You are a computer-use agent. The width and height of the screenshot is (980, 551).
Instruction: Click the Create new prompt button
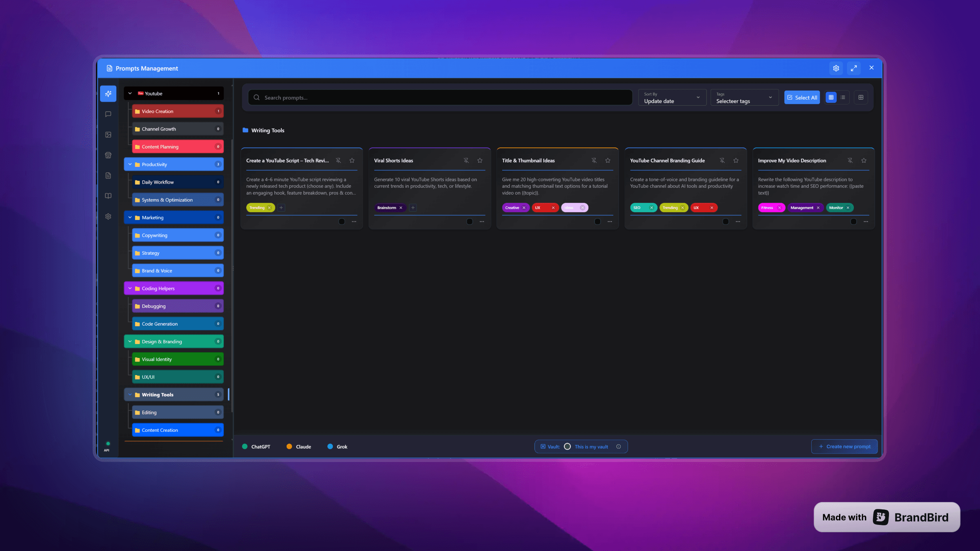(844, 447)
